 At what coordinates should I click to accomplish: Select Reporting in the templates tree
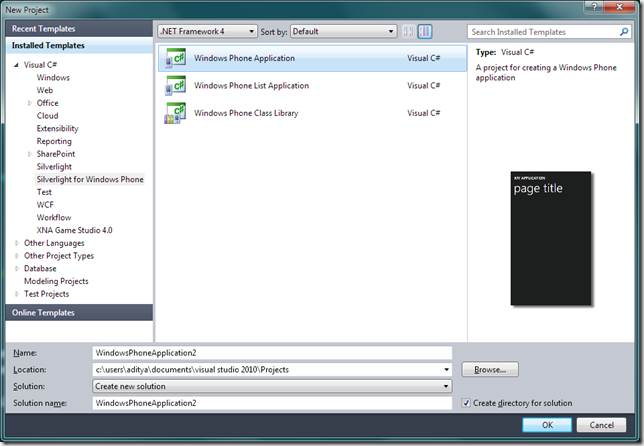pos(54,141)
